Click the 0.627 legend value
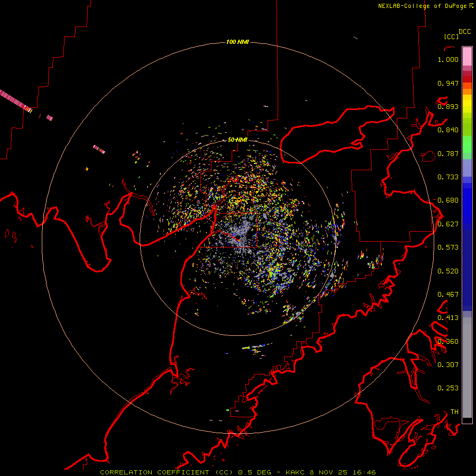The image size is (476, 476). tap(448, 224)
